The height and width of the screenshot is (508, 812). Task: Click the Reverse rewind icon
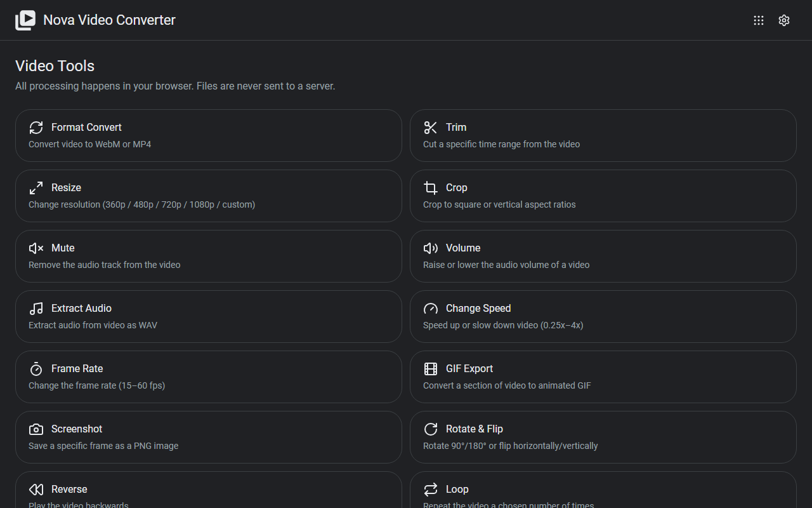pyautogui.click(x=36, y=490)
